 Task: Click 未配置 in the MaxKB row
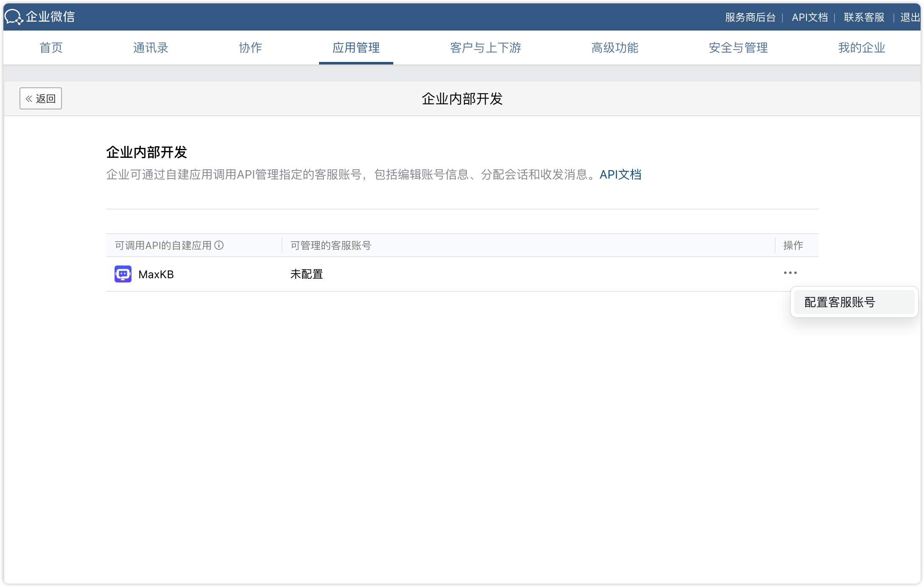306,274
